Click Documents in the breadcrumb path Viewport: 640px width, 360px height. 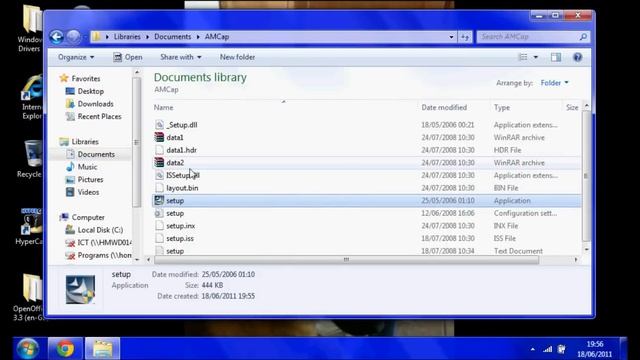click(x=172, y=37)
